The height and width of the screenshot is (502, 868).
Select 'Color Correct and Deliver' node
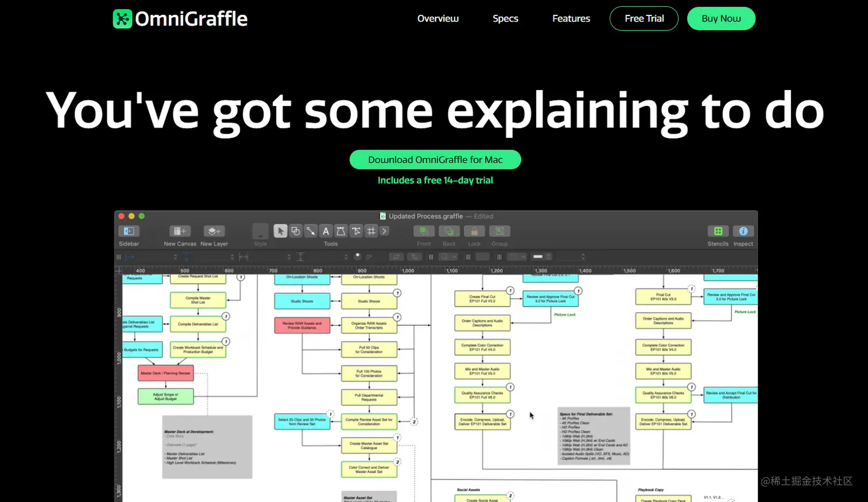coord(369,469)
